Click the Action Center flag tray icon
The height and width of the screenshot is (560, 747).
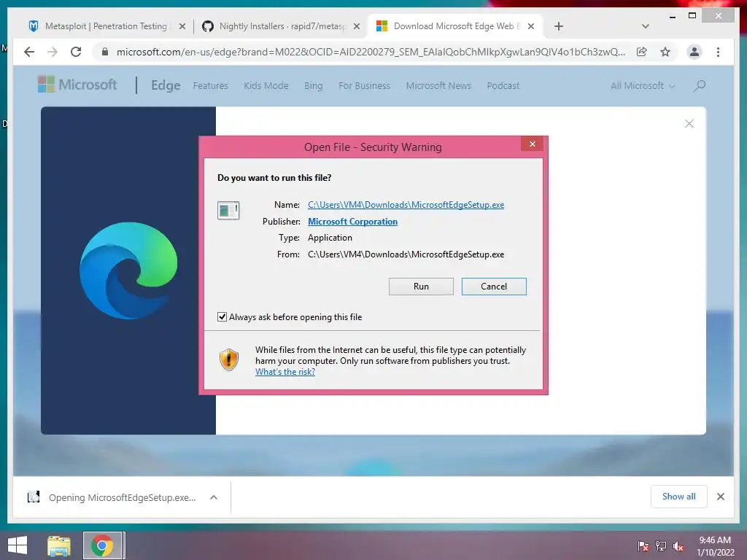point(643,546)
